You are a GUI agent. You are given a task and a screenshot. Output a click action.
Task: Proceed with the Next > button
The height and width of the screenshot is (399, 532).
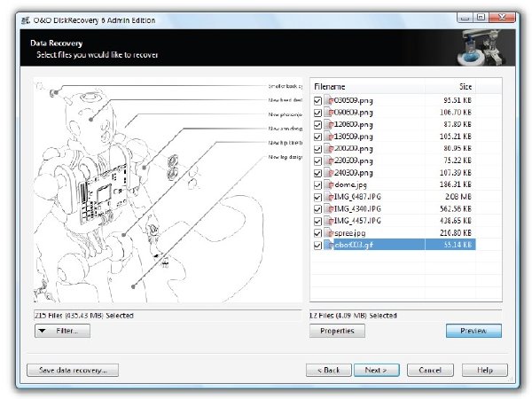point(377,370)
